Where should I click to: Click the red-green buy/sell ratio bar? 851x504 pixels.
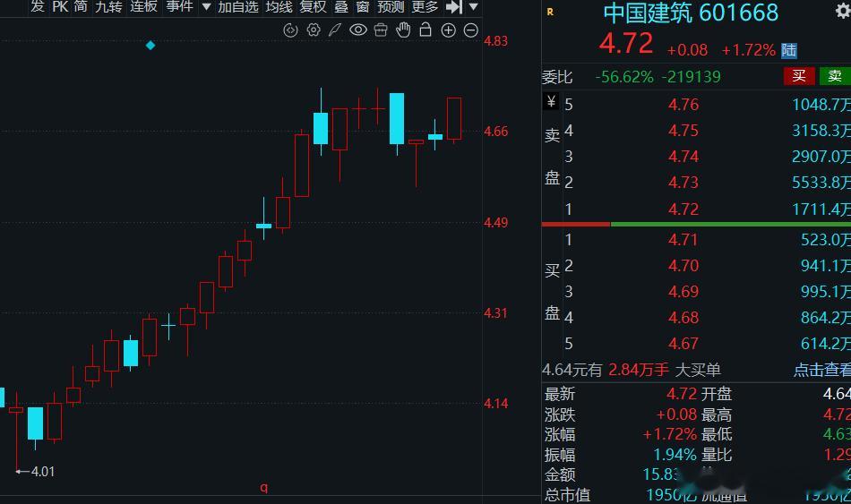(x=696, y=224)
